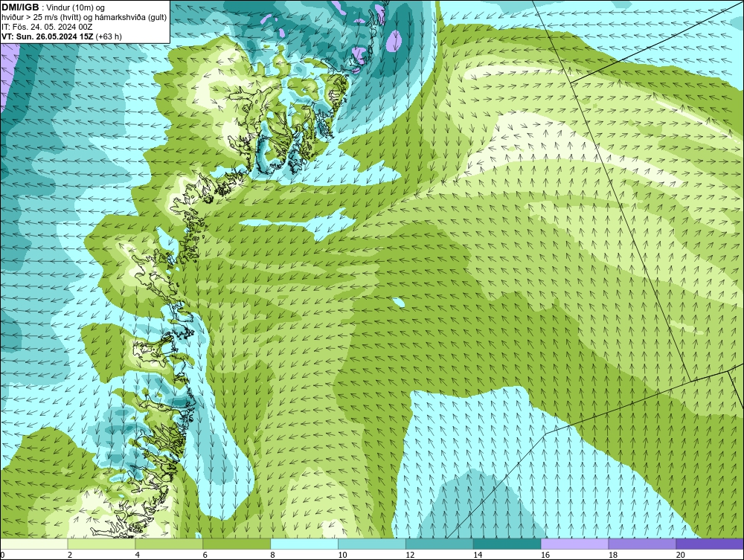The width and height of the screenshot is (744, 560).
Task: Click the legend scale value 10
Action: tap(342, 555)
